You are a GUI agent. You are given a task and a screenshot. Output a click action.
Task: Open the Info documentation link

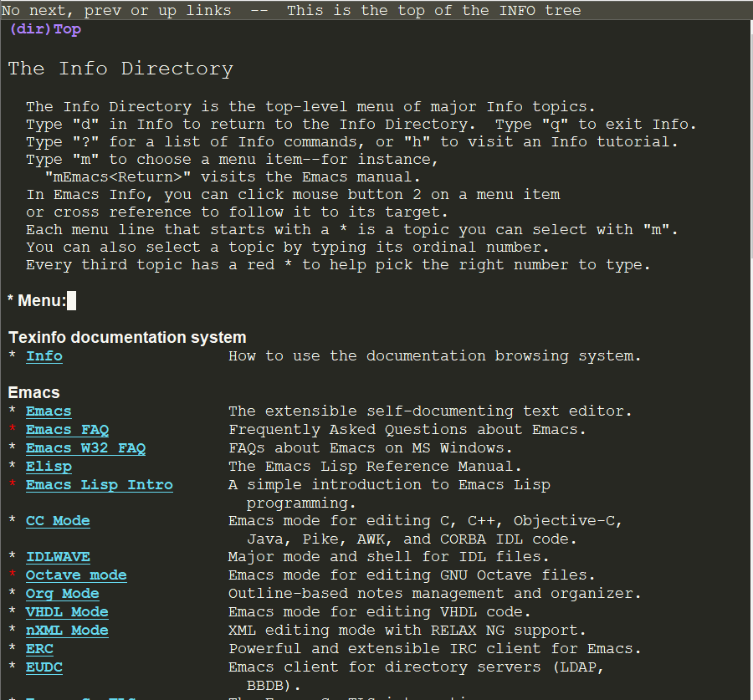(44, 355)
